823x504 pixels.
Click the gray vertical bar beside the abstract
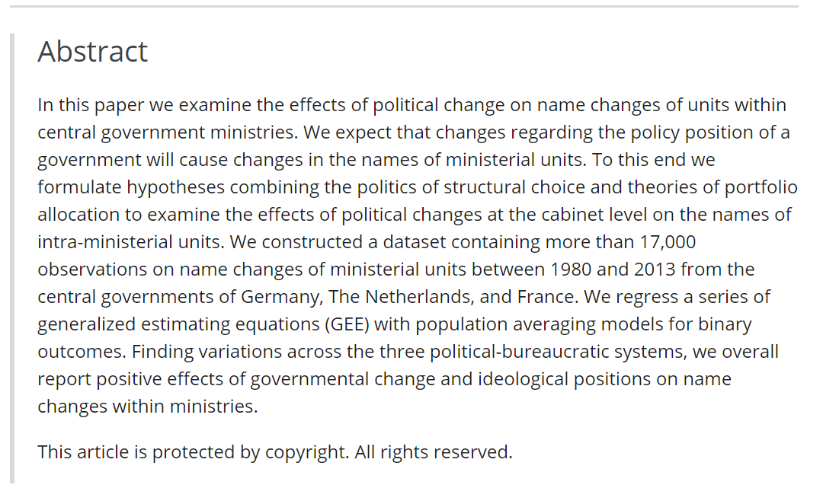pos(12,259)
